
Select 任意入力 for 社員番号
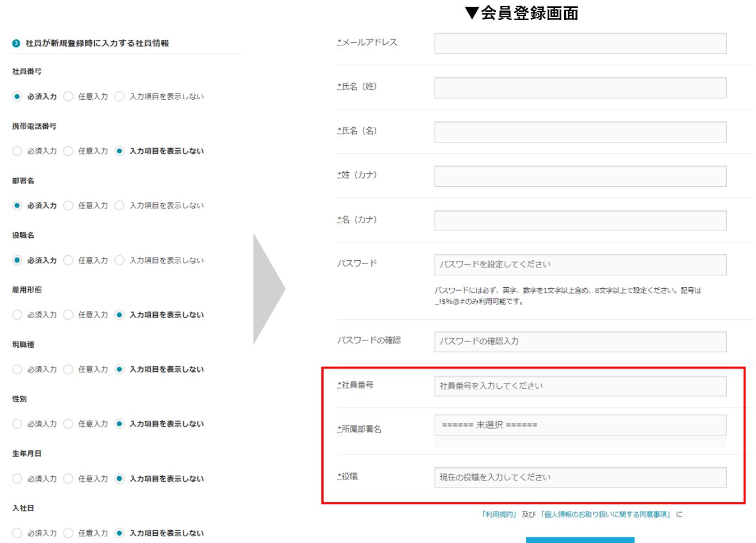(x=68, y=96)
